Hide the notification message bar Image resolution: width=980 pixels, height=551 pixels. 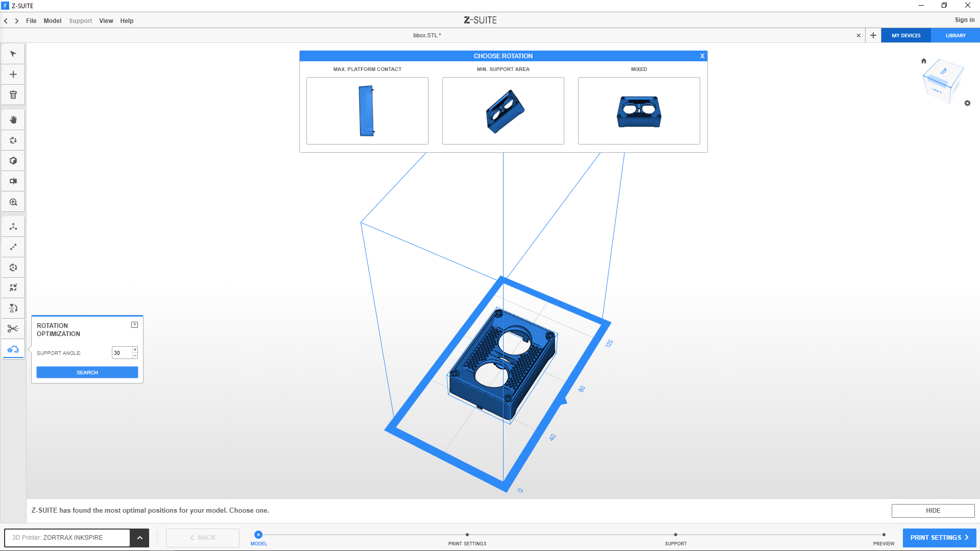point(933,511)
